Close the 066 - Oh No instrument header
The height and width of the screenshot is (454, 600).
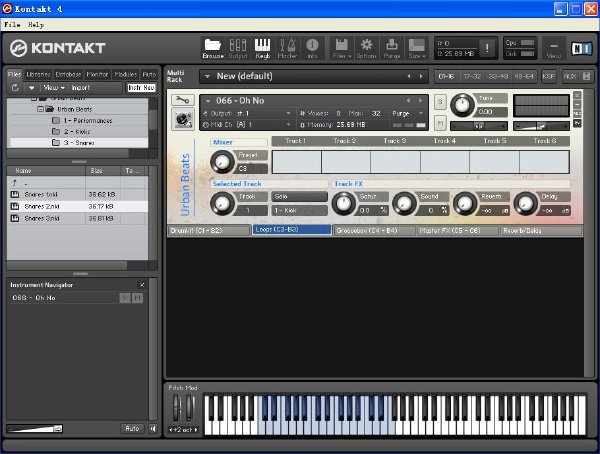[x=577, y=95]
